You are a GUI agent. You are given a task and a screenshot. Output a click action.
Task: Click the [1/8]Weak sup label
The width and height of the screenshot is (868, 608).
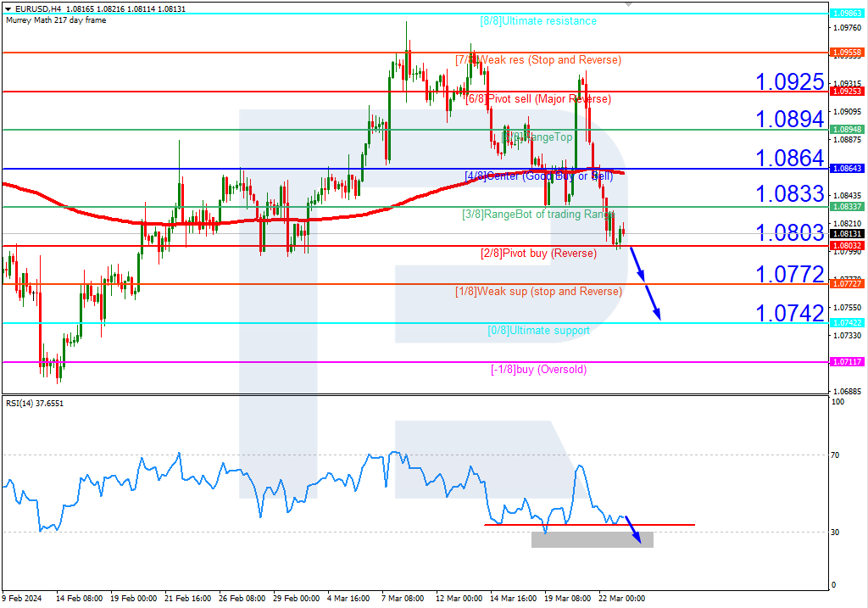(x=538, y=291)
